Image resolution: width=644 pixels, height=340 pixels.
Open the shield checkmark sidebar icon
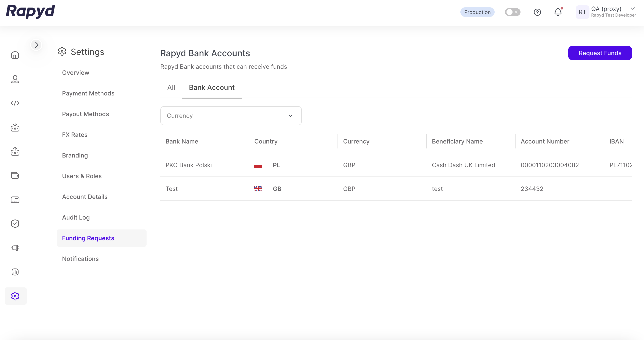(15, 223)
